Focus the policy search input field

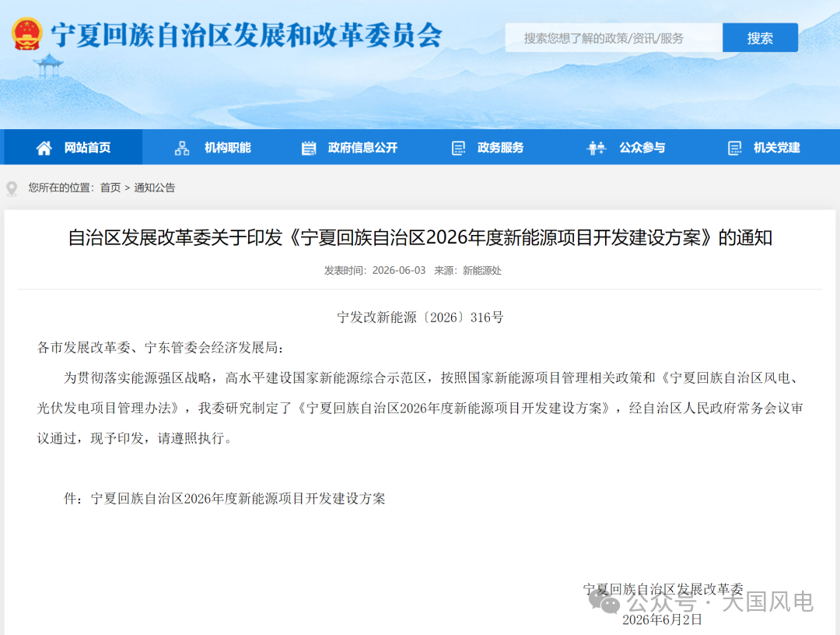tap(614, 38)
